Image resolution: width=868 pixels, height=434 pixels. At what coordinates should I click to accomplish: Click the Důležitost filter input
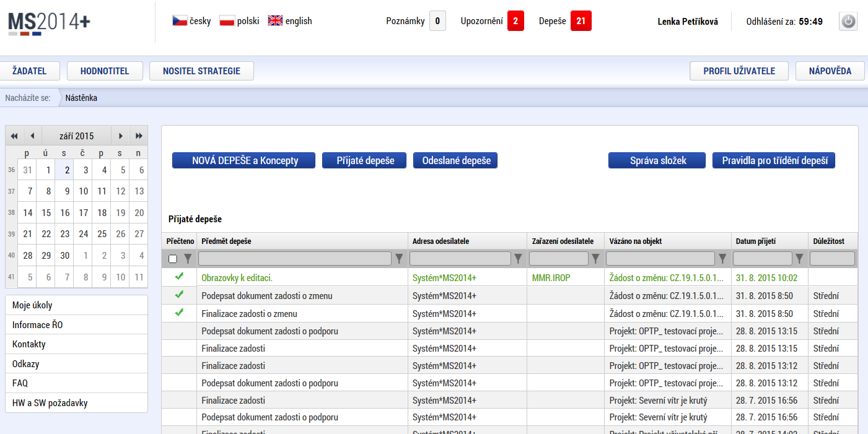pos(832,259)
